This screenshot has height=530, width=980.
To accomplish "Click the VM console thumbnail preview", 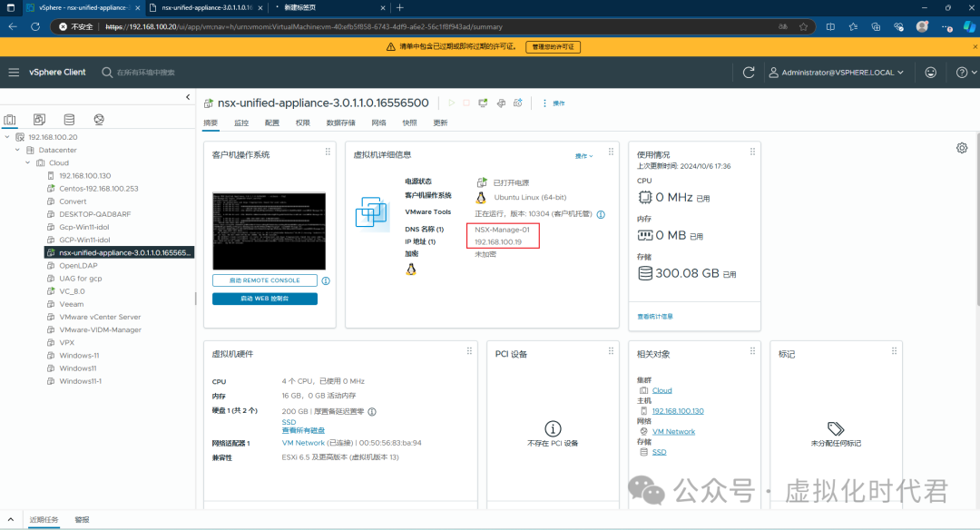I will pyautogui.click(x=269, y=231).
